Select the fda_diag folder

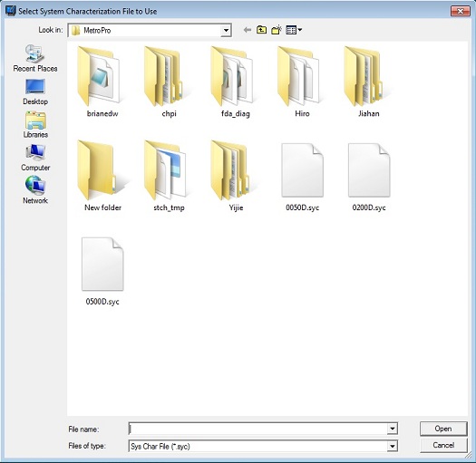pos(236,82)
